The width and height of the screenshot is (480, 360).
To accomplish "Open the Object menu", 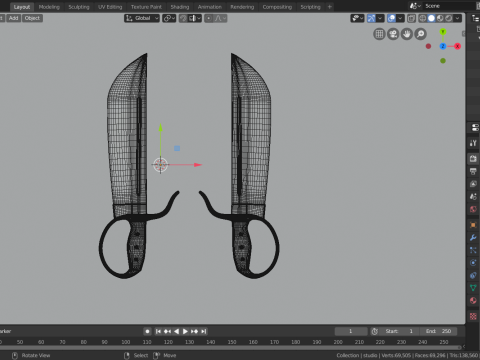I will (32, 18).
